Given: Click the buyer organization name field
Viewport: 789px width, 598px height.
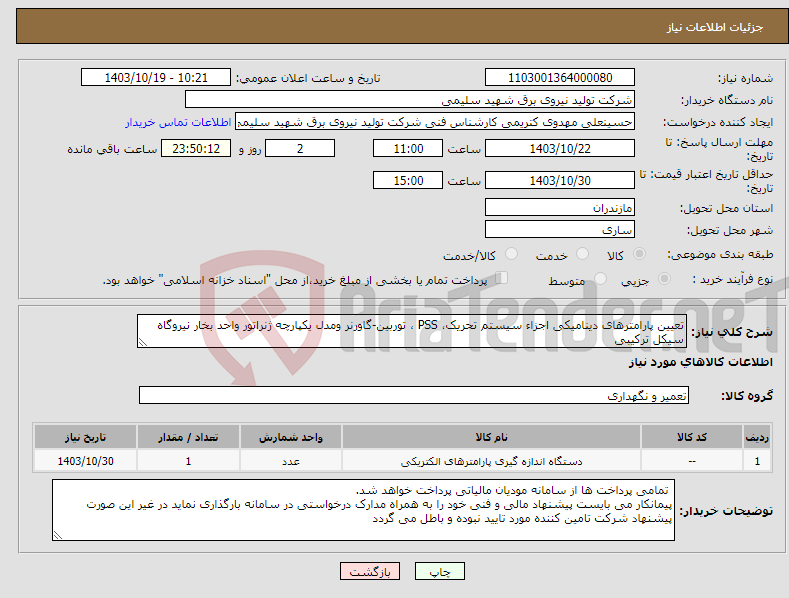Looking at the screenshot, I should [x=410, y=100].
